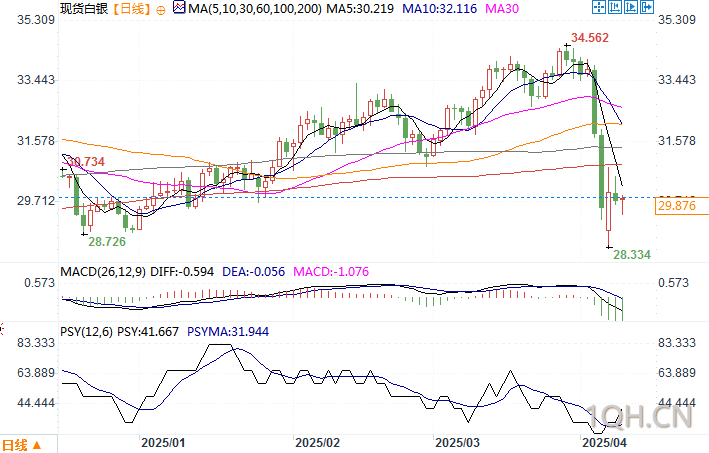Click the MA5:30.219 legend value

tap(360, 9)
